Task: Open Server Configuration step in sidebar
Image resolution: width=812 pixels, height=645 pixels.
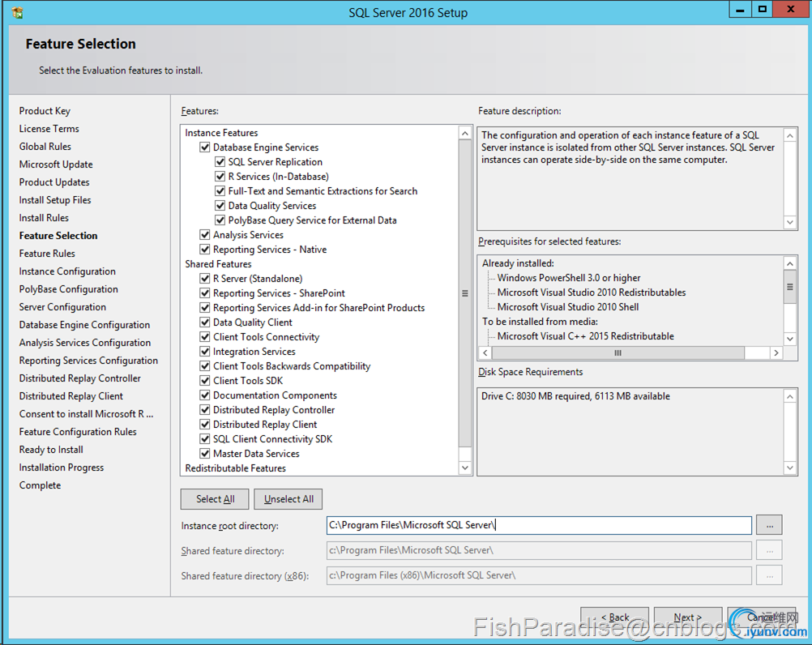Action: click(62, 307)
